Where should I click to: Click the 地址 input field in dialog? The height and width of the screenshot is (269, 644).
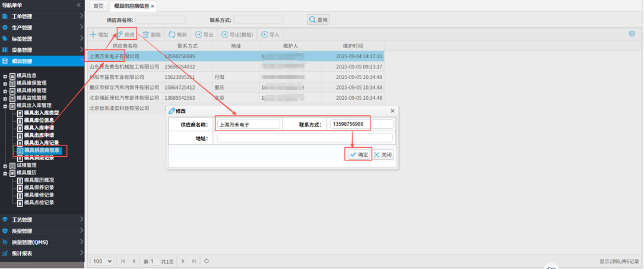(304, 138)
